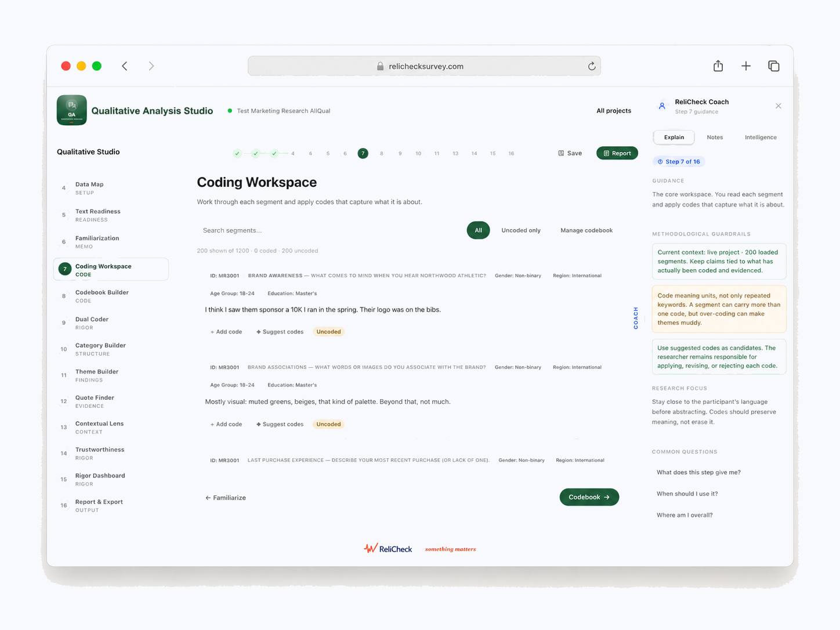Select the All filter
The image size is (840, 630).
[478, 230]
